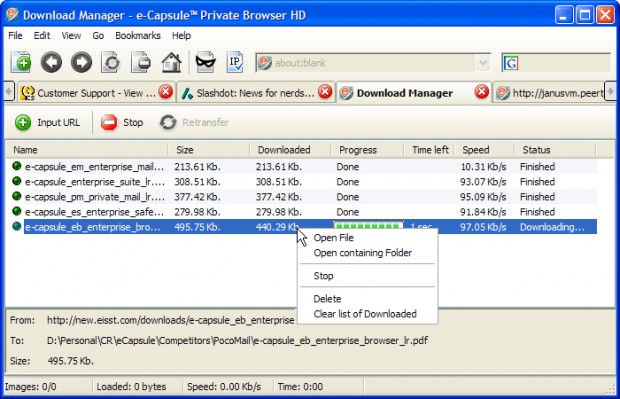Click status dot of e-capsule_pm_private_mail row
The image size is (620, 399).
[x=17, y=196]
